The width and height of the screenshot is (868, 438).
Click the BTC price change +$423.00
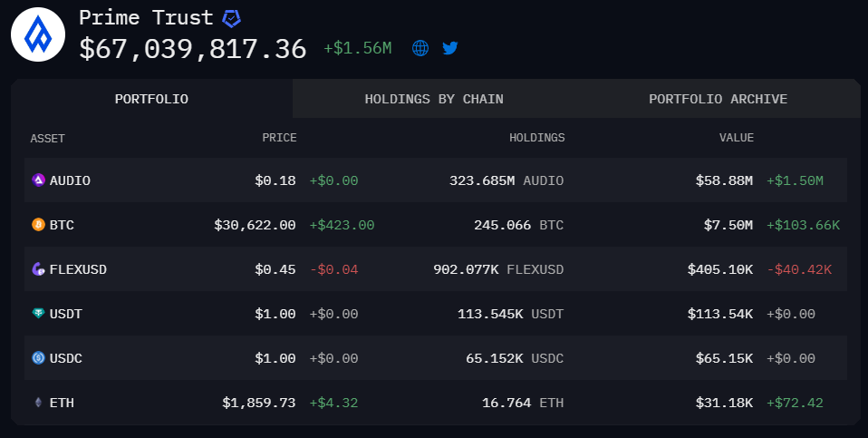coord(342,225)
